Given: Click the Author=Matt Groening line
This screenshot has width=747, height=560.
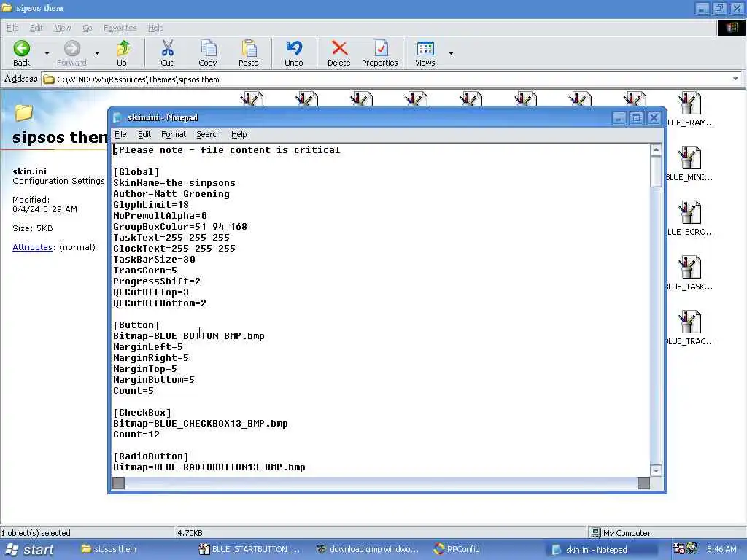Looking at the screenshot, I should point(171,194).
